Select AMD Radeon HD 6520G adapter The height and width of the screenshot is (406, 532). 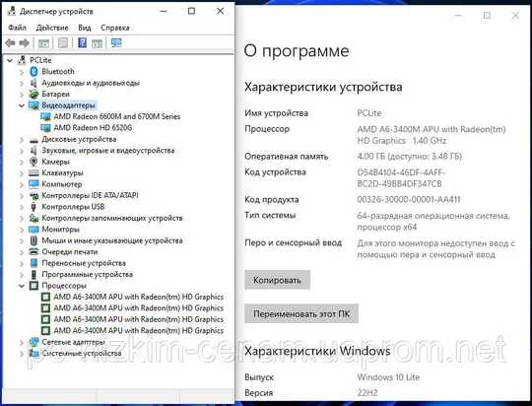point(93,128)
